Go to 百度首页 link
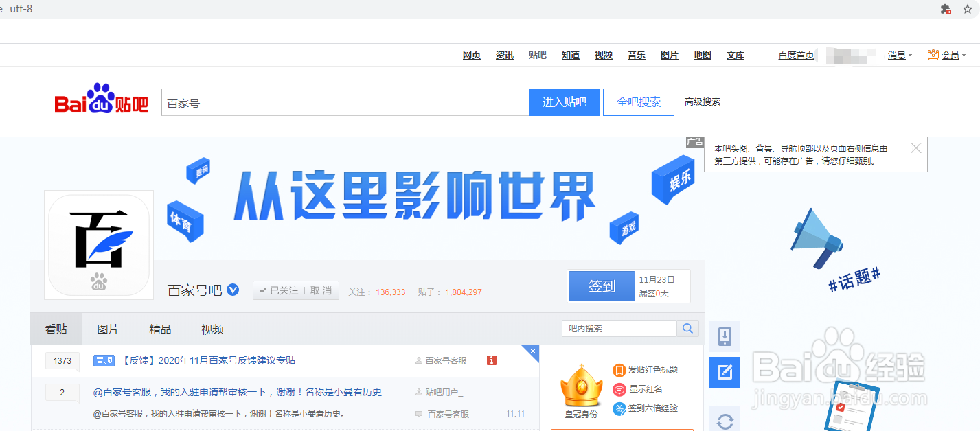Image resolution: width=980 pixels, height=431 pixels. 796,55
